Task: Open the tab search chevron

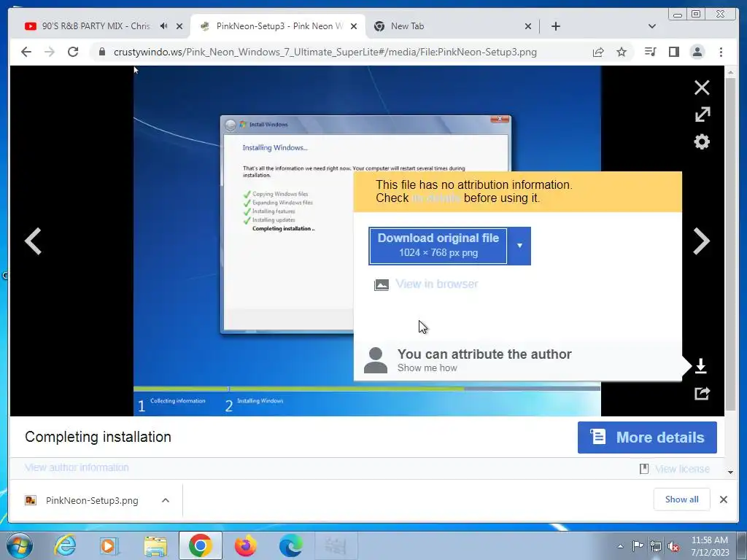Action: [652, 26]
